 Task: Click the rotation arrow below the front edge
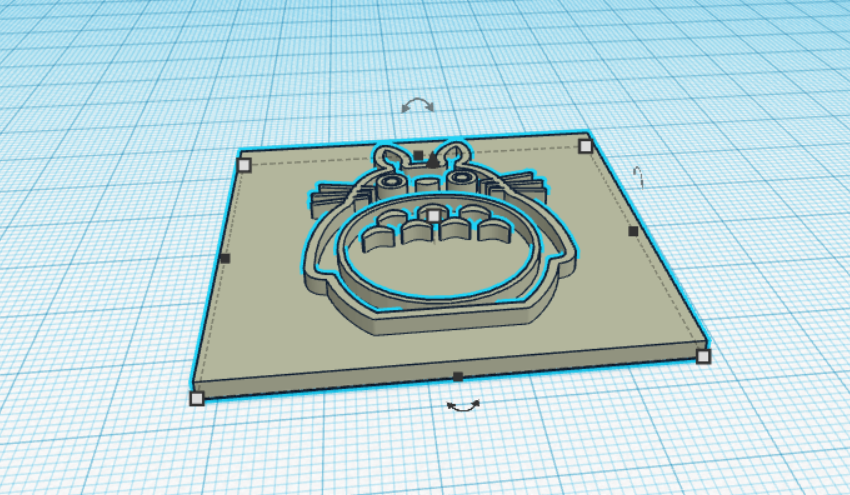pos(462,405)
